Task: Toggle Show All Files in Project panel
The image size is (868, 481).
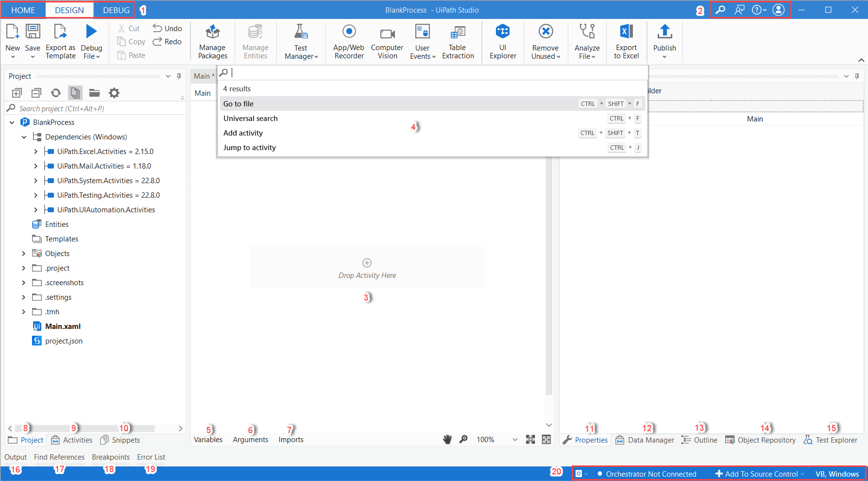Action: point(75,92)
